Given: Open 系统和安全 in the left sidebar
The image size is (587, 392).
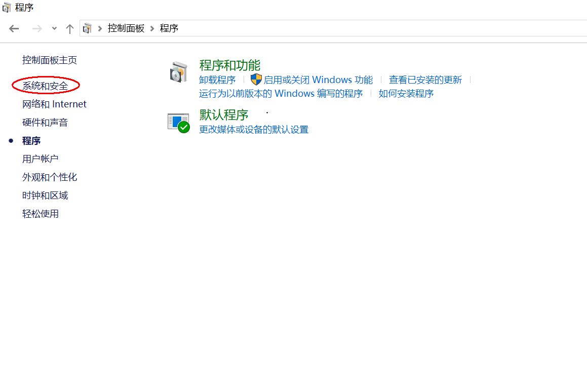Looking at the screenshot, I should point(45,86).
